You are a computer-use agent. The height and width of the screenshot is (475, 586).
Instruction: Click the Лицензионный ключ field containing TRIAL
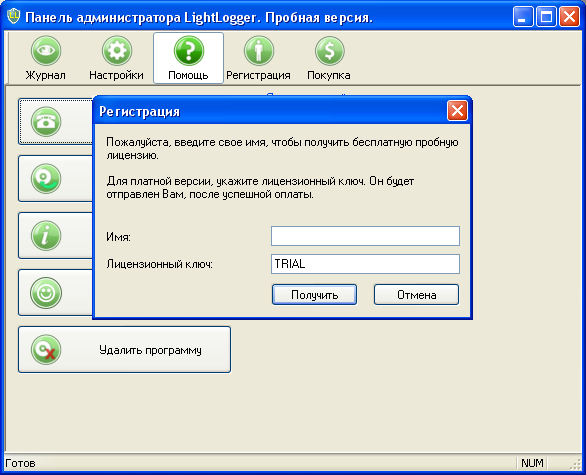(365, 264)
